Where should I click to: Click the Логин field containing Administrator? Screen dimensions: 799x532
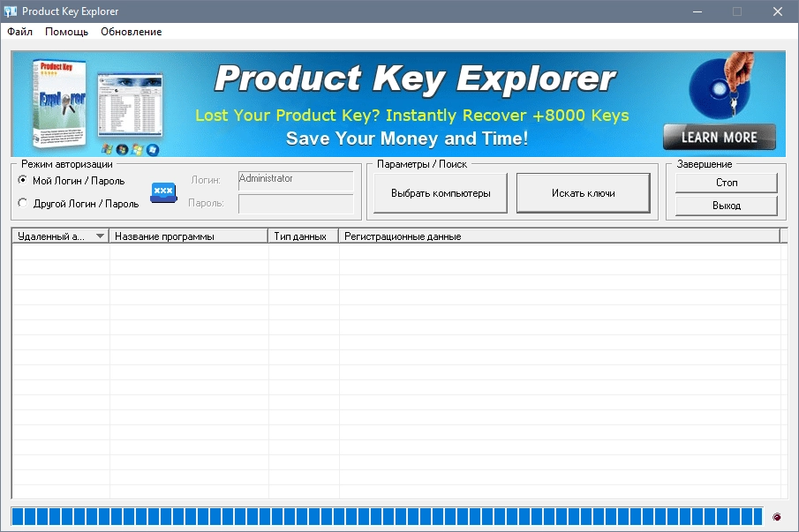296,181
